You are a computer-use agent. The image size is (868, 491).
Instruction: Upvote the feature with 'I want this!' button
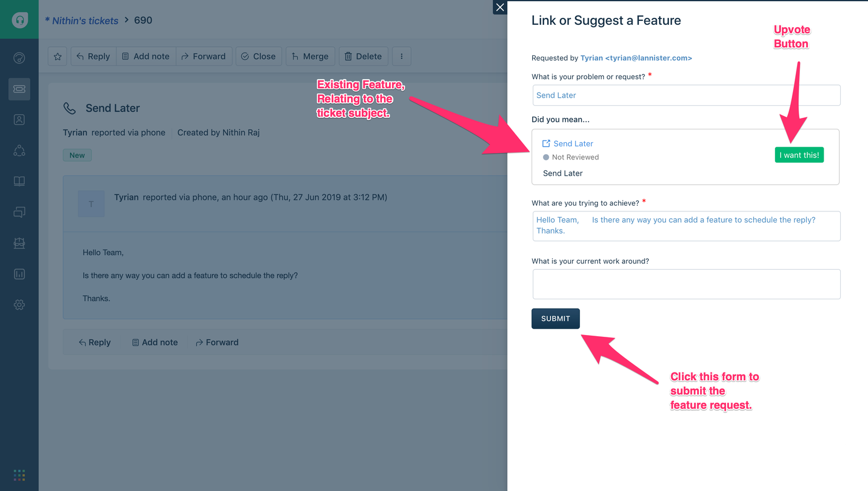pos(799,154)
